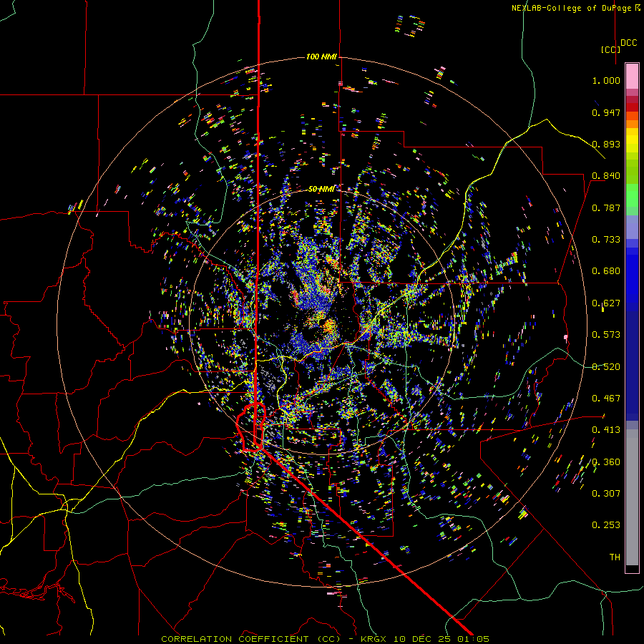Click the DCC label above the color bar
Viewport: 644px width, 644px height.
(x=629, y=43)
